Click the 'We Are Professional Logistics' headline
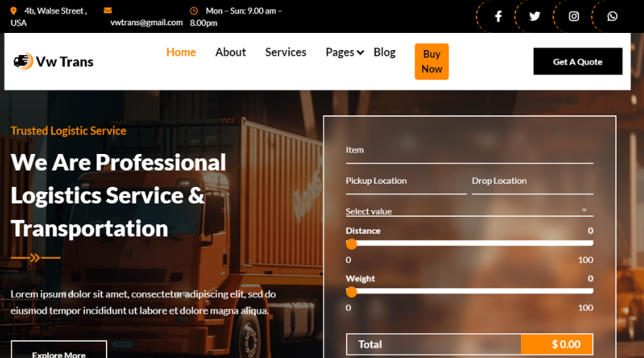 click(x=118, y=195)
